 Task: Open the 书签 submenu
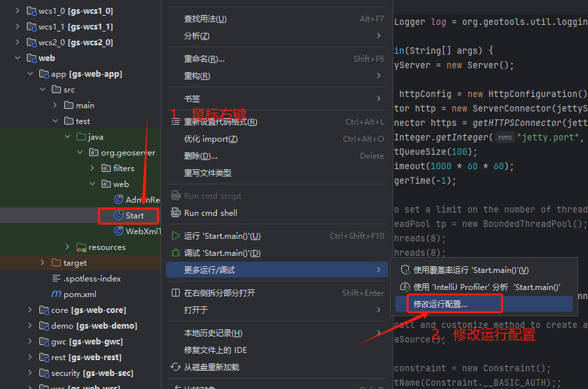pos(277,98)
